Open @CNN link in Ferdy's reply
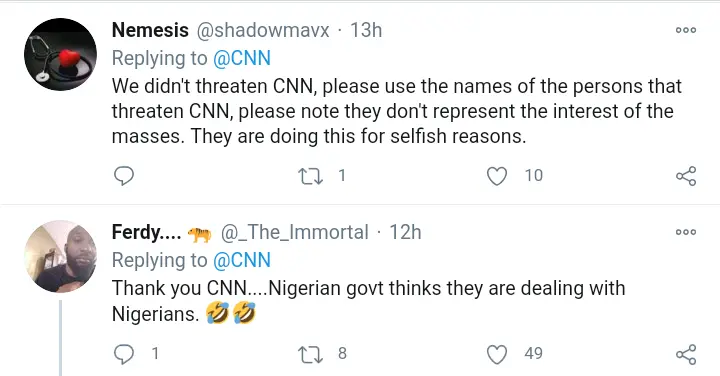 tap(242, 260)
